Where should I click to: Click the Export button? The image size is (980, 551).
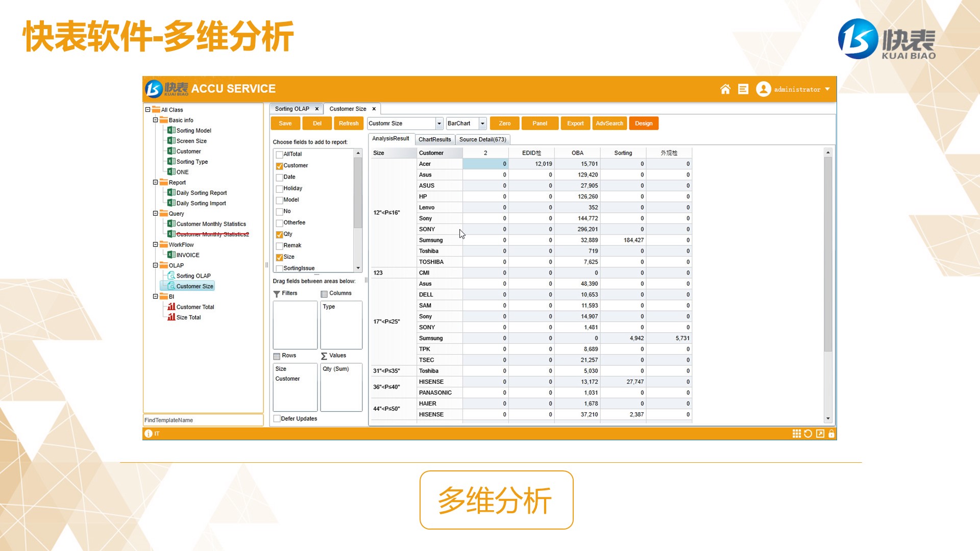[575, 123]
